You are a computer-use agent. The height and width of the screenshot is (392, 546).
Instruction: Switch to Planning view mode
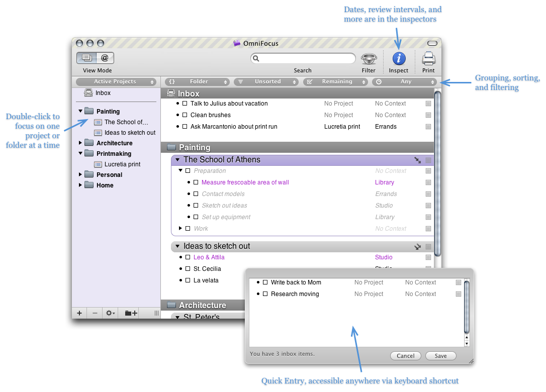[86, 58]
